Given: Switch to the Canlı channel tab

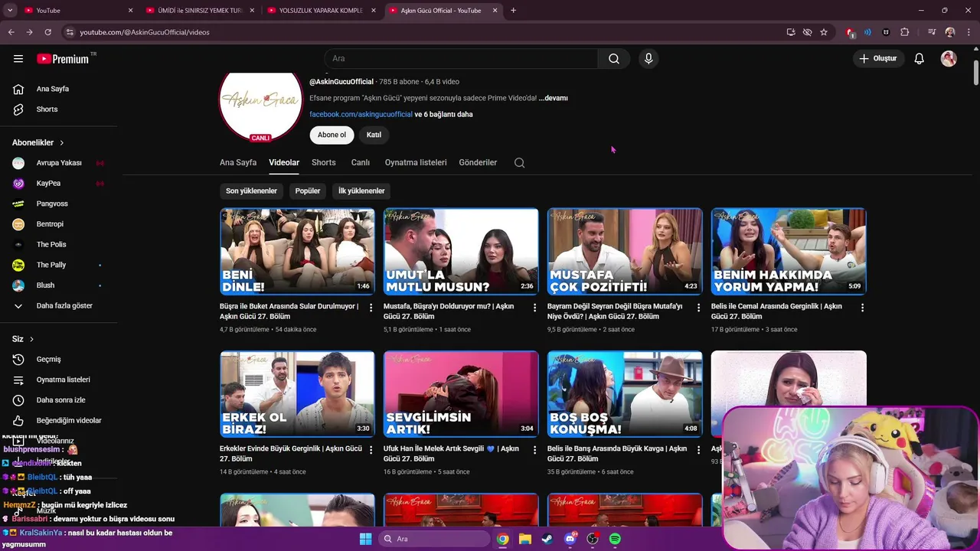Looking at the screenshot, I should coord(361,162).
